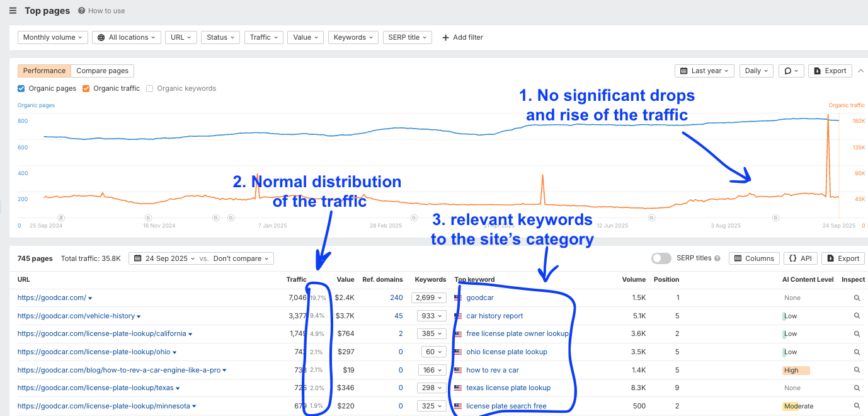Click the How to use help icon

coord(82,11)
